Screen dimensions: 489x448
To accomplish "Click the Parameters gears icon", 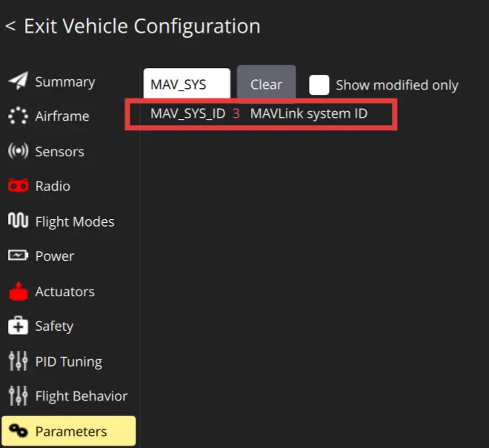I will click(18, 431).
